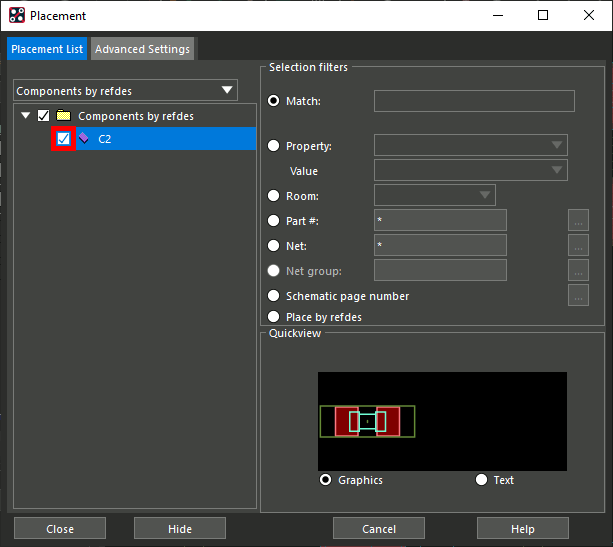The image size is (613, 547).
Task: Click into the Net input field
Action: (440, 245)
